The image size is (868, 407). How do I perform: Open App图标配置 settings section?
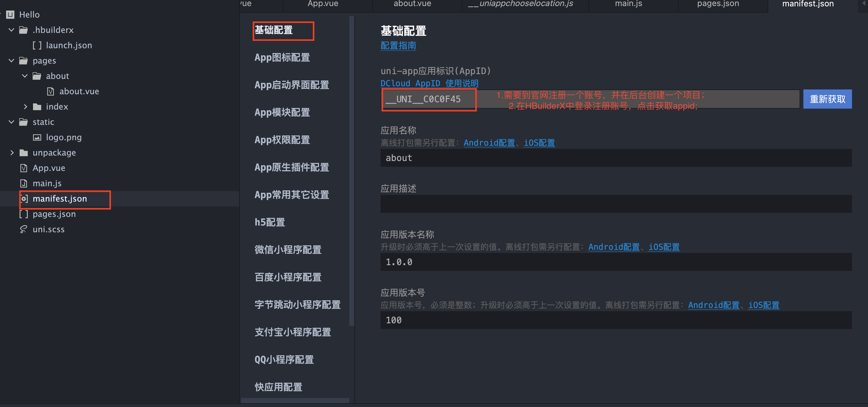(x=282, y=58)
